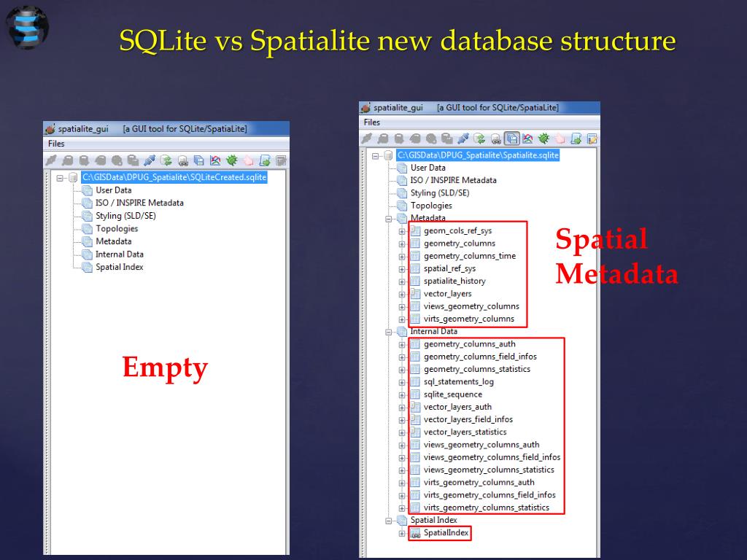Click the table icon next to sqlite_sequence
Screen dimensions: 747x560
click(x=415, y=394)
